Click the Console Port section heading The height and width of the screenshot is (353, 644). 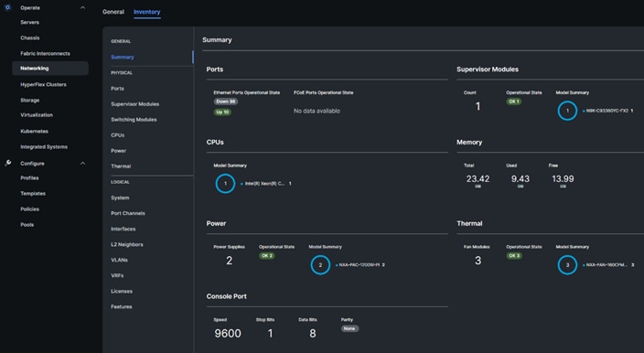pyautogui.click(x=226, y=296)
